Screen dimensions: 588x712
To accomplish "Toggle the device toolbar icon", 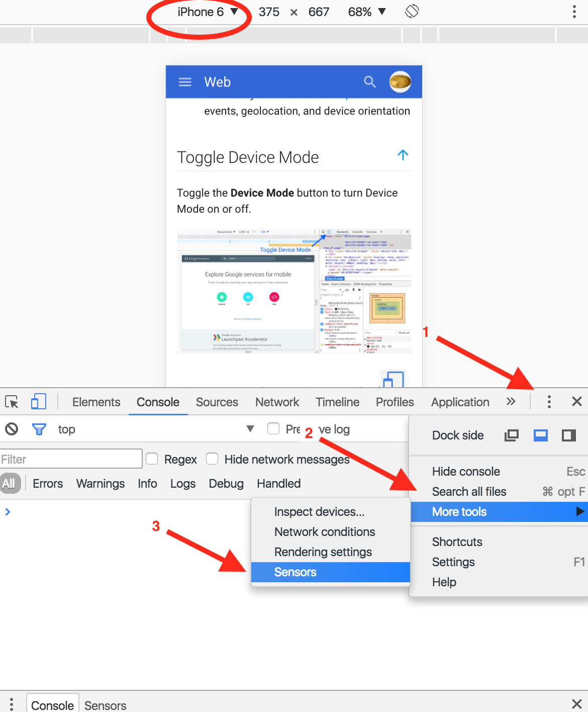I will (38, 402).
